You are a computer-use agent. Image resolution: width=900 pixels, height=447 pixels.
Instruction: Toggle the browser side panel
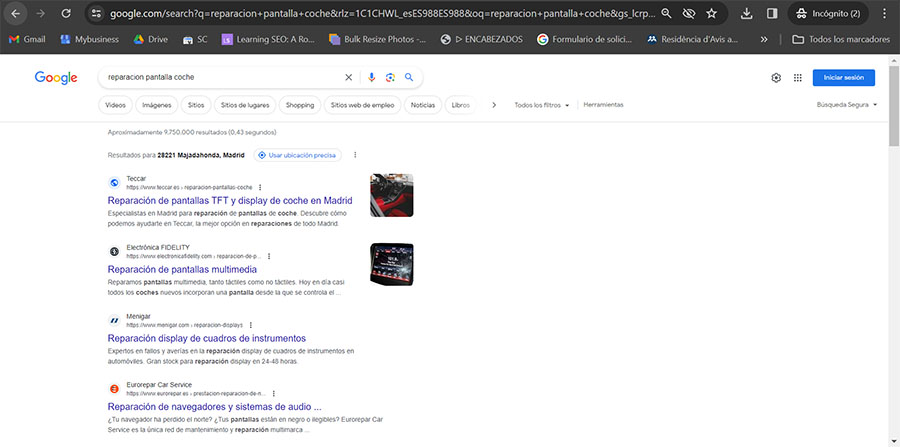tap(772, 13)
